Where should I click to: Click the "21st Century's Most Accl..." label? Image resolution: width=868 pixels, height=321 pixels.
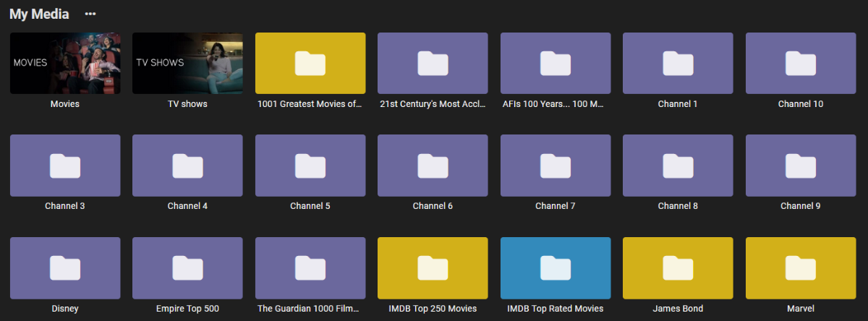pyautogui.click(x=433, y=104)
